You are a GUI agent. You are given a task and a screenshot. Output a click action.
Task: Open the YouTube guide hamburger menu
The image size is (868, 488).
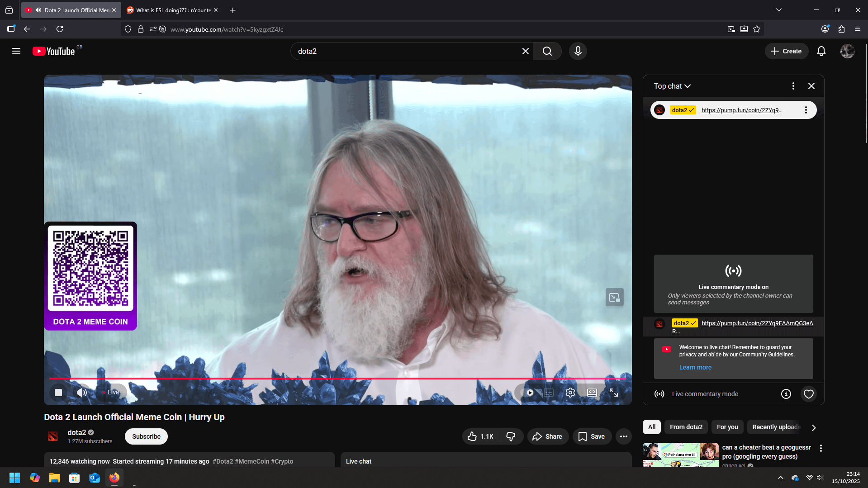point(16,51)
